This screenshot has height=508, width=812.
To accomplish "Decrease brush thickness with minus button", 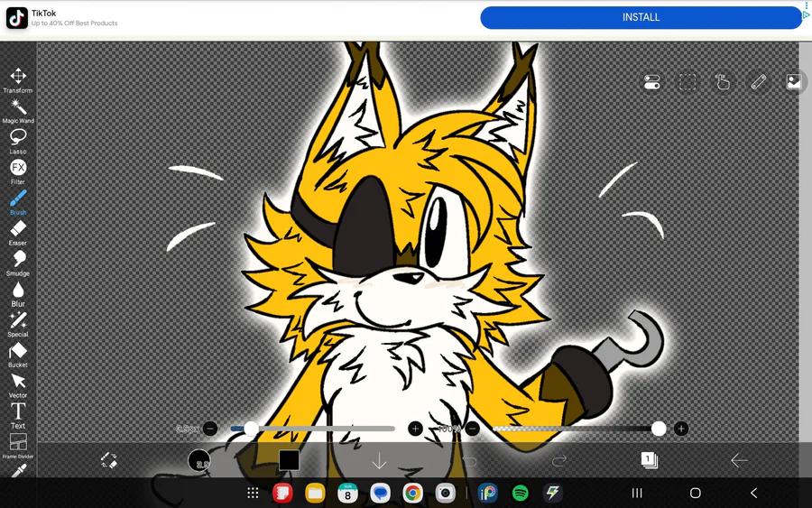I will [210, 429].
